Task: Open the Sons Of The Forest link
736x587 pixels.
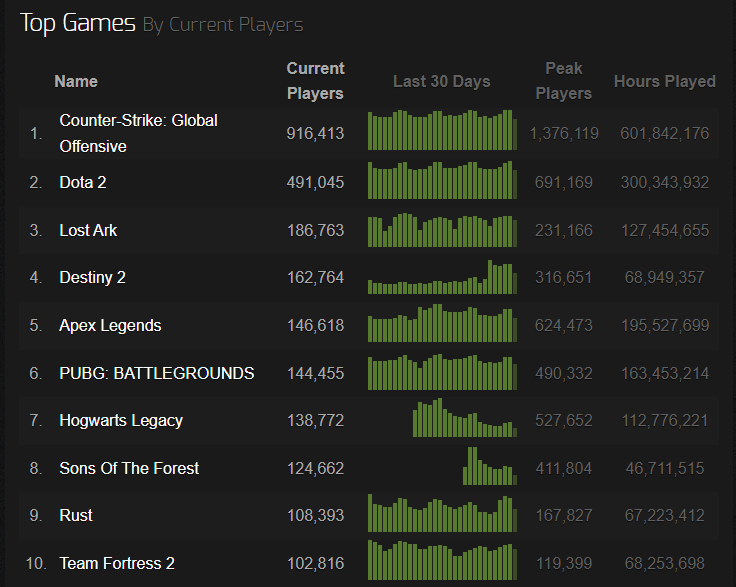Action: tap(129, 468)
